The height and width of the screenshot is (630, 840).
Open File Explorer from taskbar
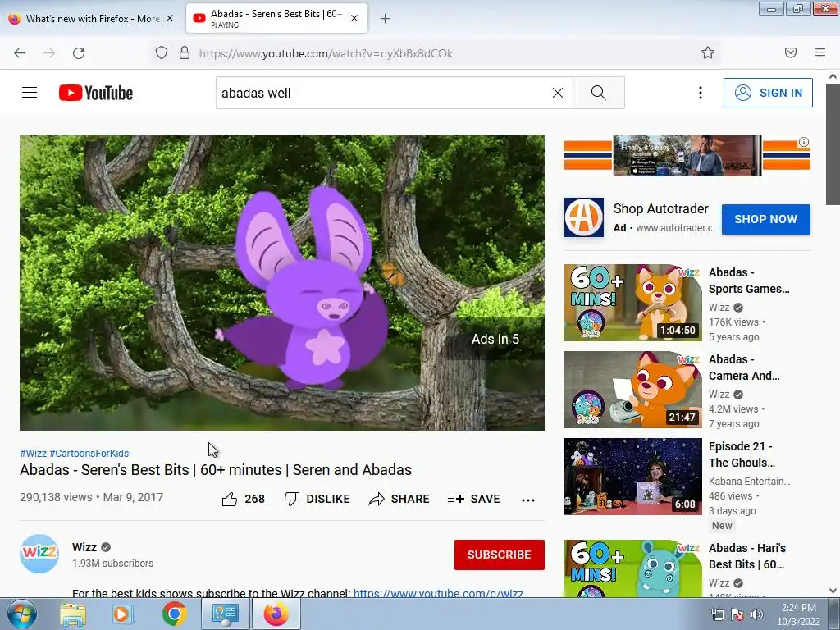pos(72,614)
